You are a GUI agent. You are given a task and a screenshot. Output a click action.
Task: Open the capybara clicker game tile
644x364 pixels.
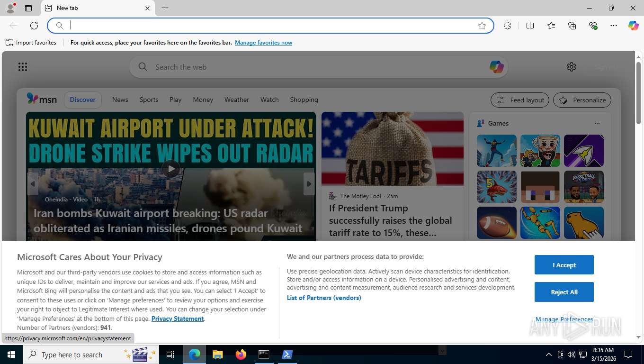point(584,223)
